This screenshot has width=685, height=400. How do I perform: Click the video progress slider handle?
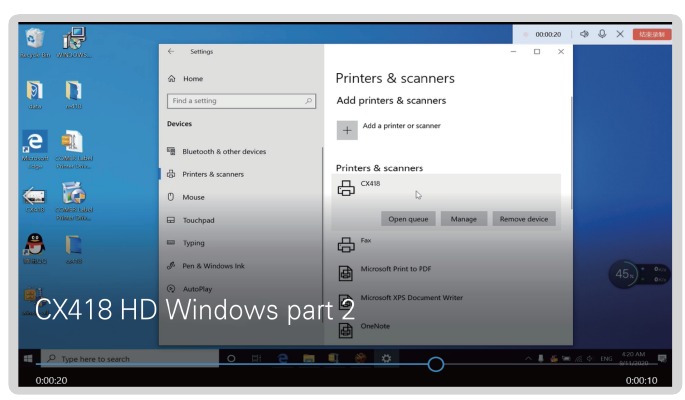[x=435, y=364]
